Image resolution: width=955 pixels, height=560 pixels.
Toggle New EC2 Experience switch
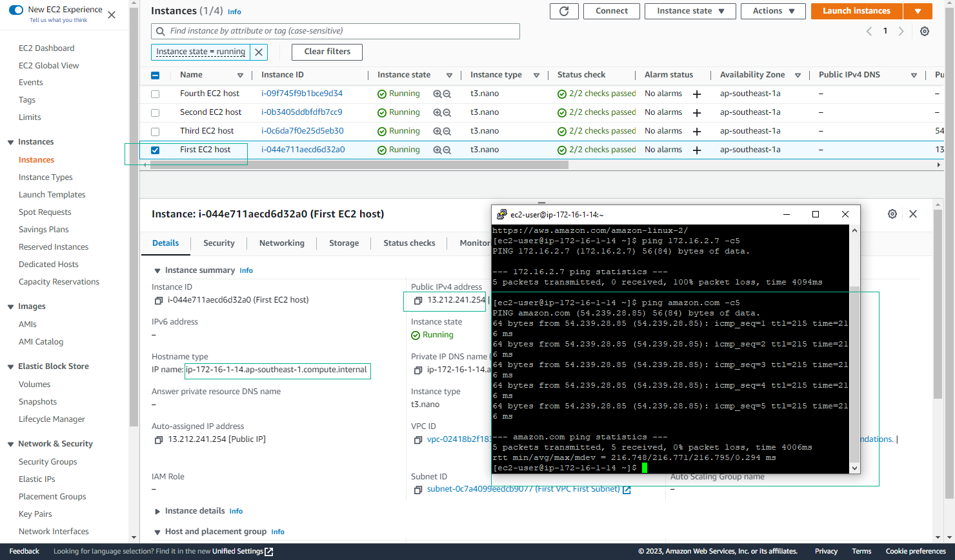[x=16, y=10]
